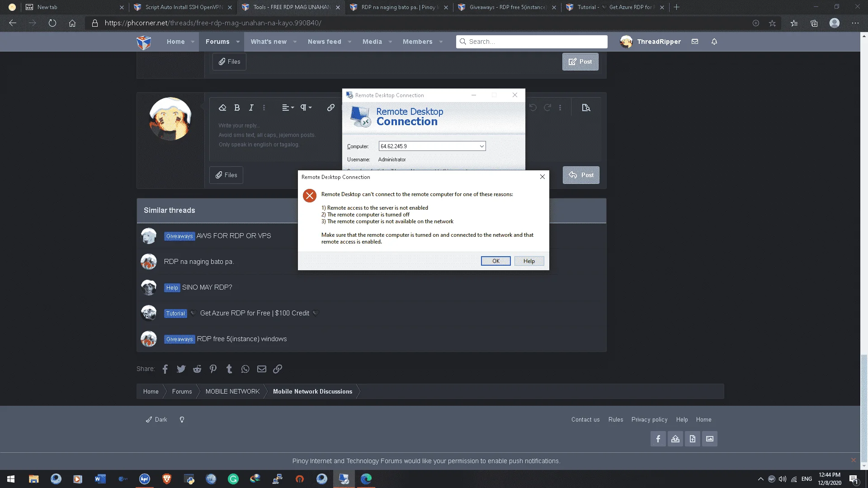Click Help in the error dialog
Image resolution: width=868 pixels, height=488 pixels.
tap(529, 261)
